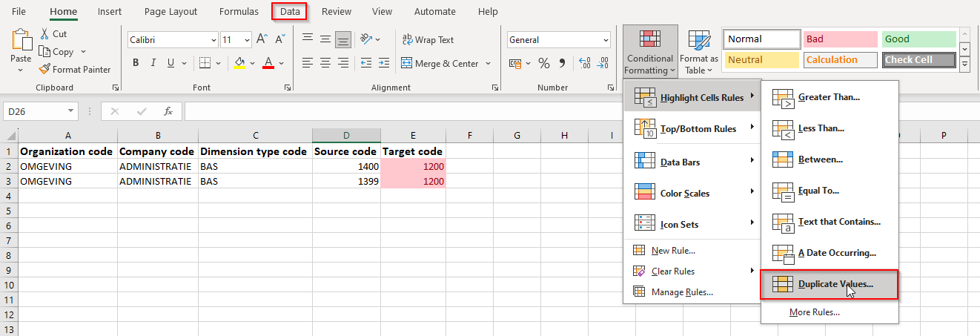Apply the Good cell style
Screen dimensions: 980x336
point(919,39)
